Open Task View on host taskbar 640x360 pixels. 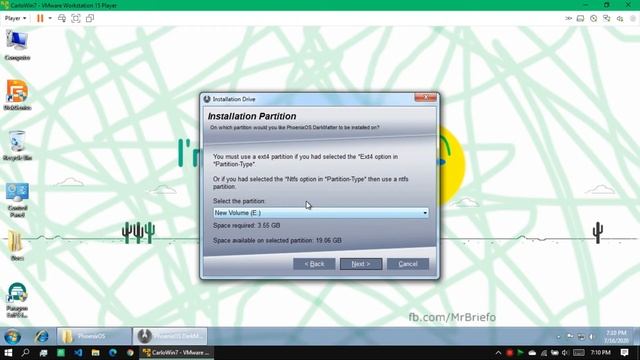click(x=43, y=353)
